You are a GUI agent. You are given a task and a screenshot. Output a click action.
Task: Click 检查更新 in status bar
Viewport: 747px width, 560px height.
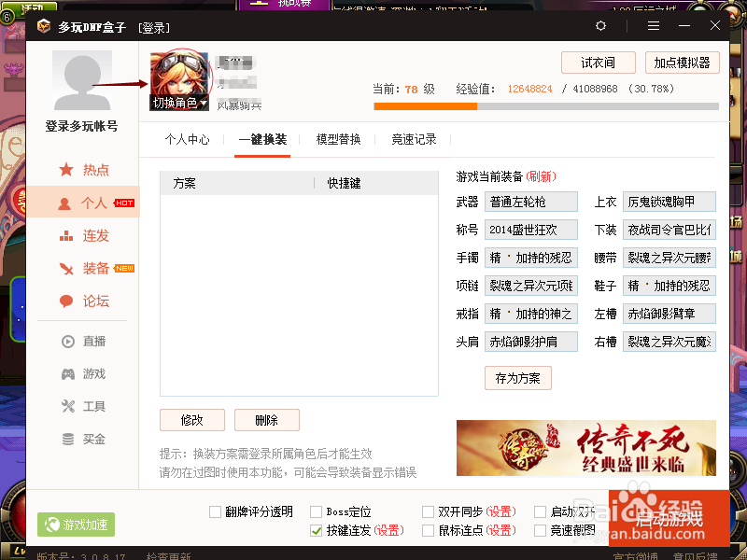pyautogui.click(x=169, y=555)
